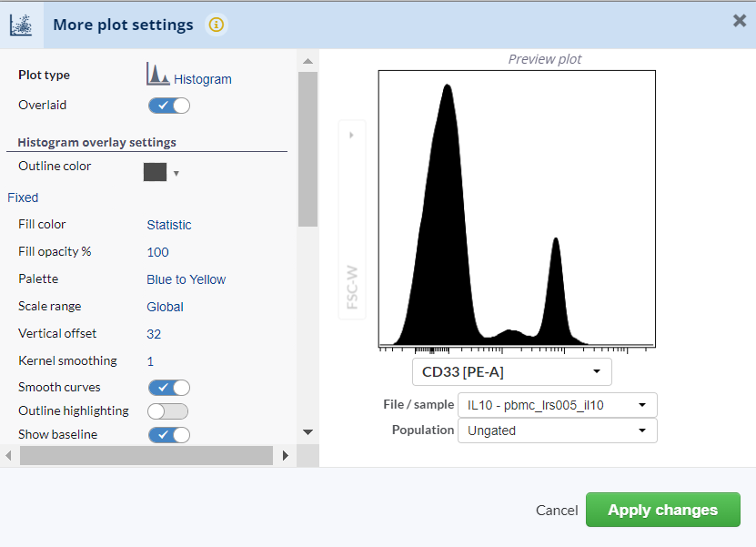Screen dimensions: 756x547
Task: Disable the Smooth curves toggle
Action: 169,388
